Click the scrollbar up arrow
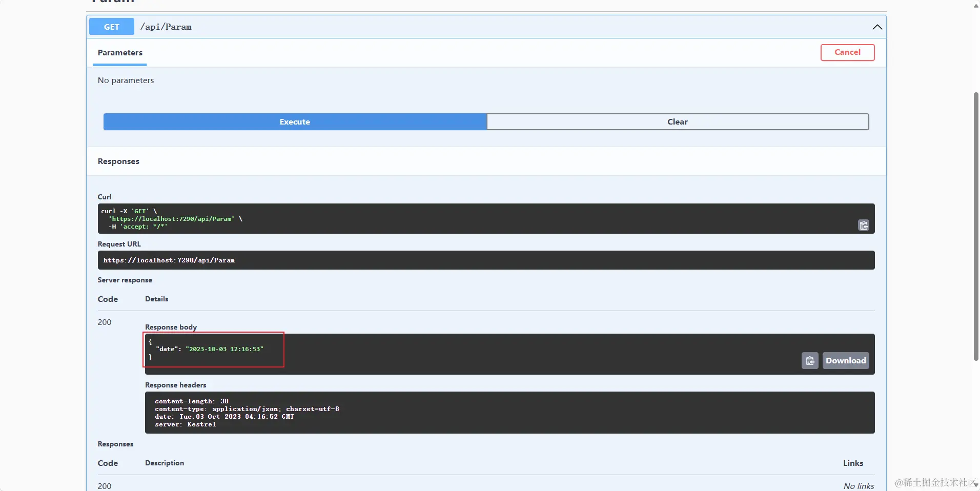This screenshot has width=980, height=491. coord(975,5)
